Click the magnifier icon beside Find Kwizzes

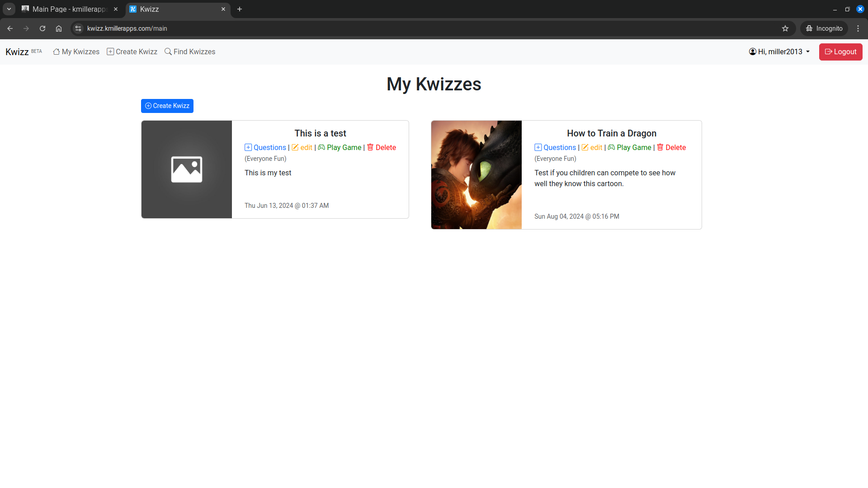pos(168,52)
